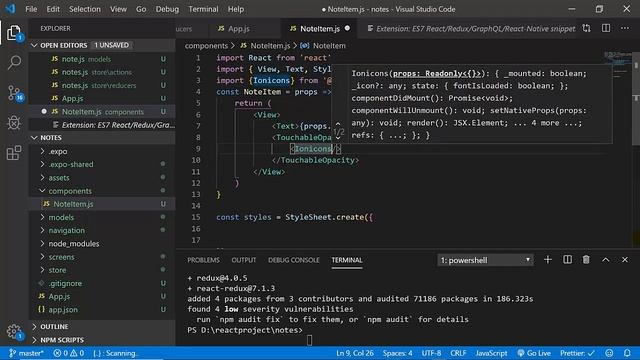Switch to the DEBUG CONSOLE panel tab

[293, 260]
